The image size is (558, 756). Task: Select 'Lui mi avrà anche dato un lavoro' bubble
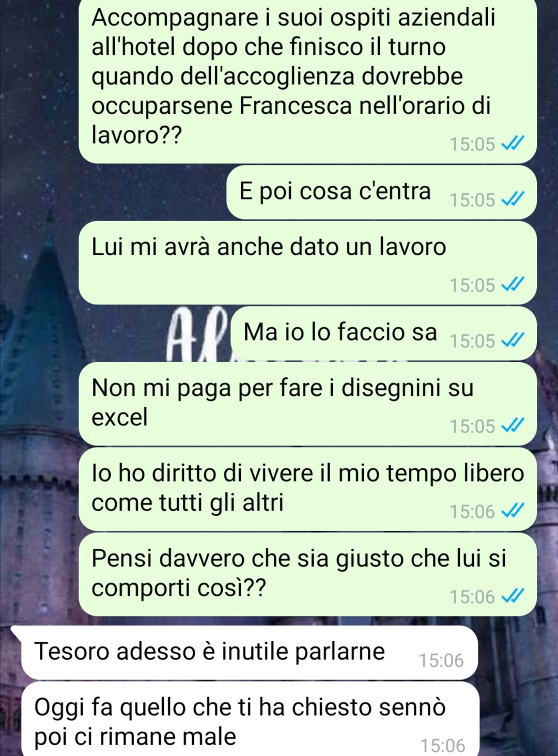pos(307,263)
